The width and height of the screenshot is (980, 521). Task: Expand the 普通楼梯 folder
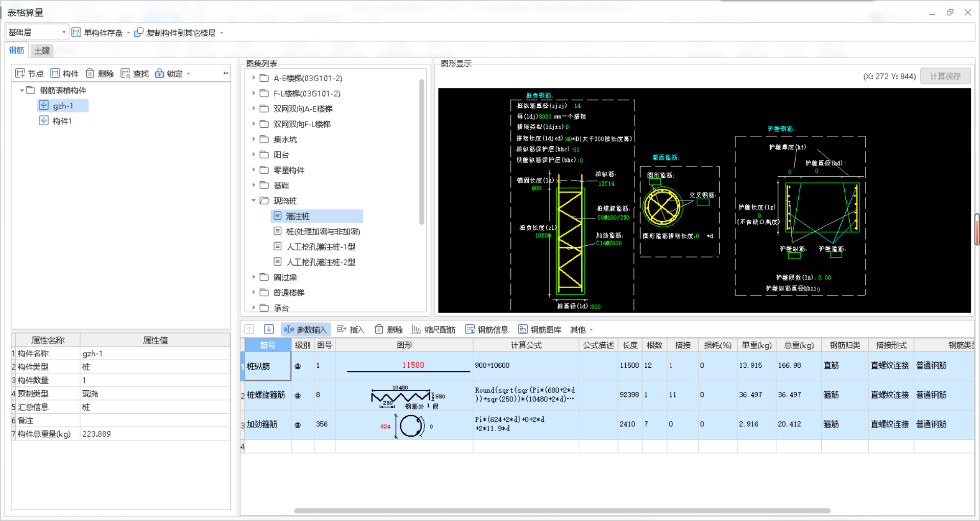[254, 293]
